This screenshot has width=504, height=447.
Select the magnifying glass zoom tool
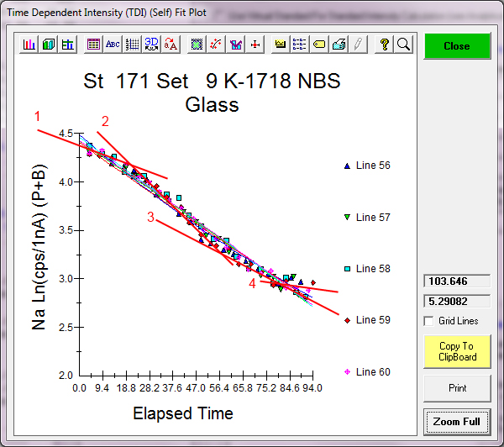[x=403, y=45]
